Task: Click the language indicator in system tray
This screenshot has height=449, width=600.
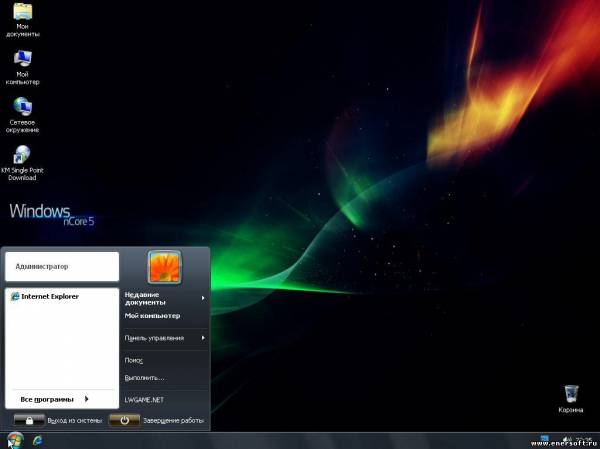Action: pyautogui.click(x=544, y=438)
